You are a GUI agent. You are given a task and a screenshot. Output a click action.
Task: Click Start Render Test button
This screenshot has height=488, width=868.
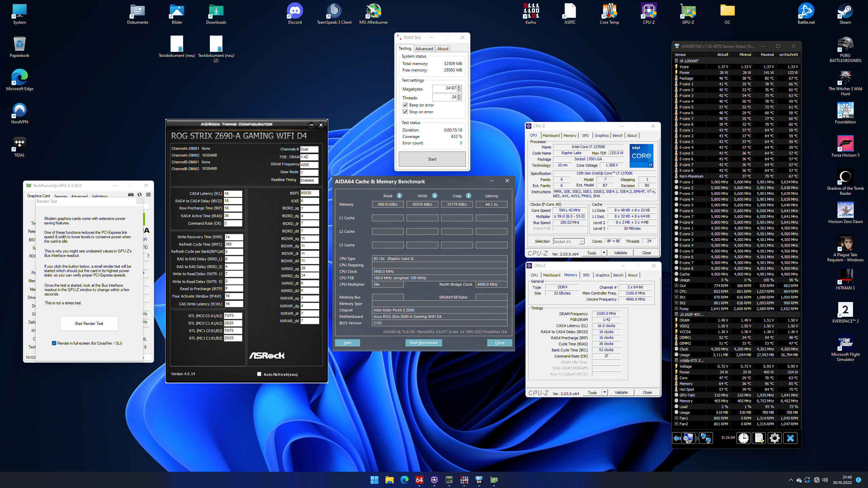[x=89, y=324]
